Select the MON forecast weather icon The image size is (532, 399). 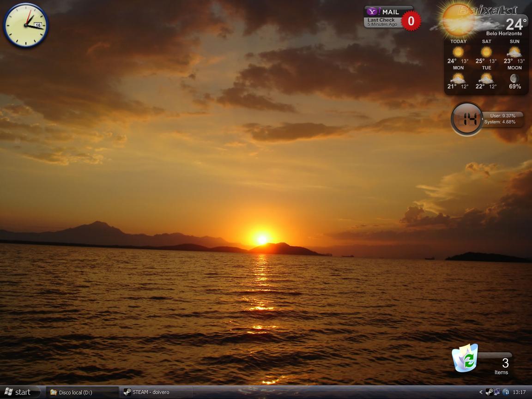pyautogui.click(x=458, y=78)
